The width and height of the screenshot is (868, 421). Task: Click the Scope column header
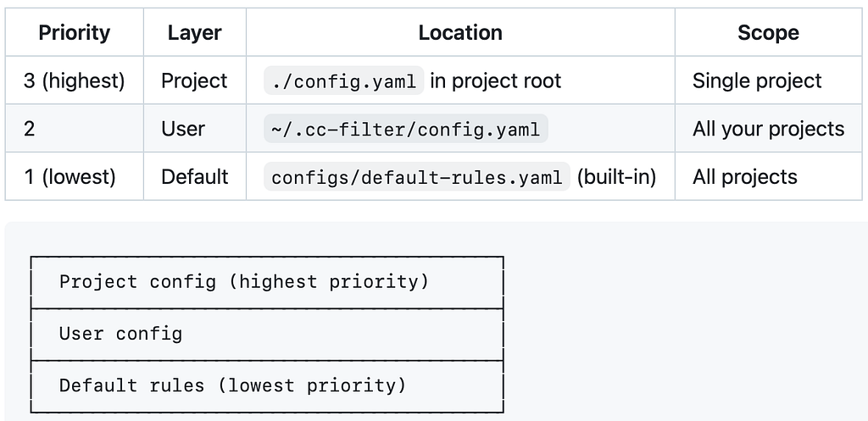[768, 32]
